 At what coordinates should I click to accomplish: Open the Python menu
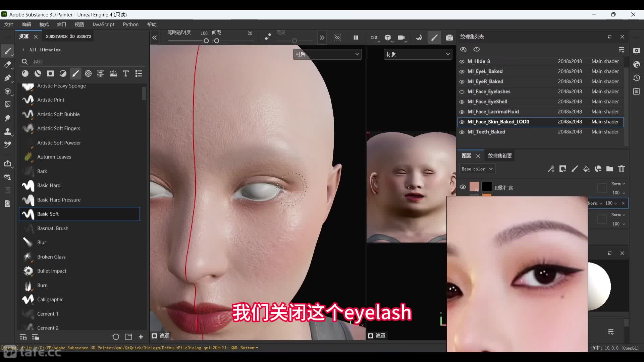coord(130,24)
